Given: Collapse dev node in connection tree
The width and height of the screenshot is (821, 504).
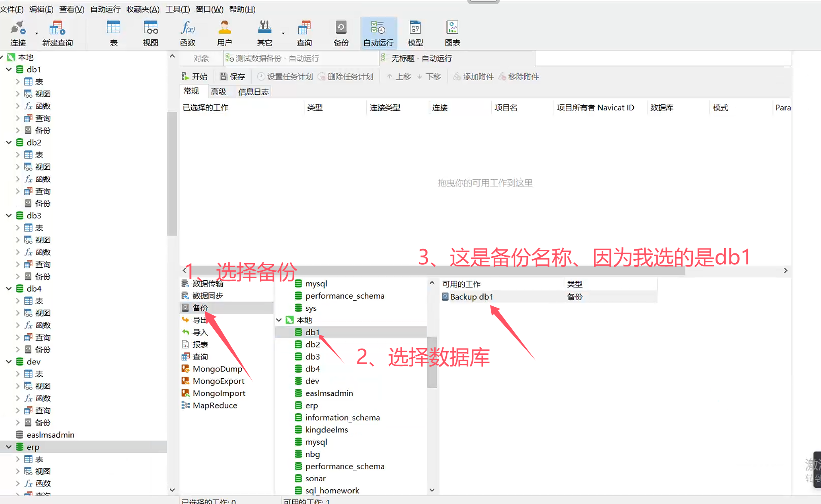Looking at the screenshot, I should 9,362.
